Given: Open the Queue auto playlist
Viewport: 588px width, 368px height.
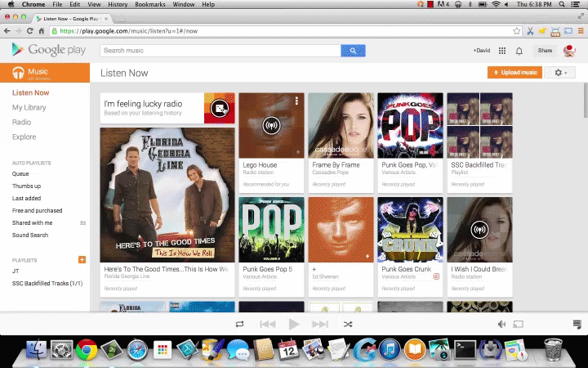Looking at the screenshot, I should coord(20,174).
